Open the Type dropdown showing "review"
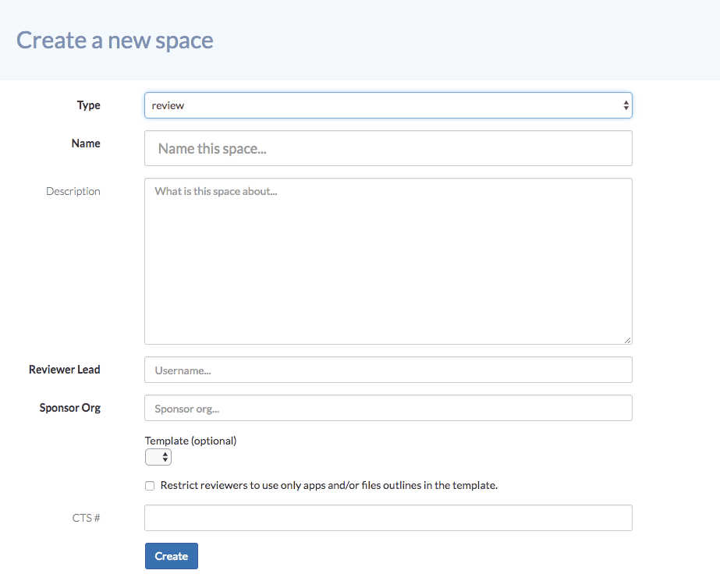This screenshot has width=720, height=588. coord(388,104)
